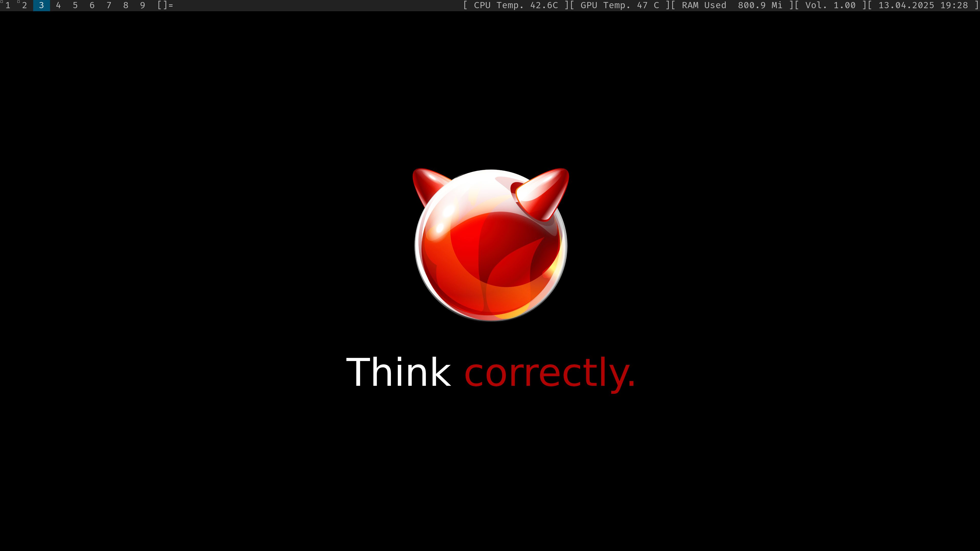Activate workspace tag 8

[126, 5]
